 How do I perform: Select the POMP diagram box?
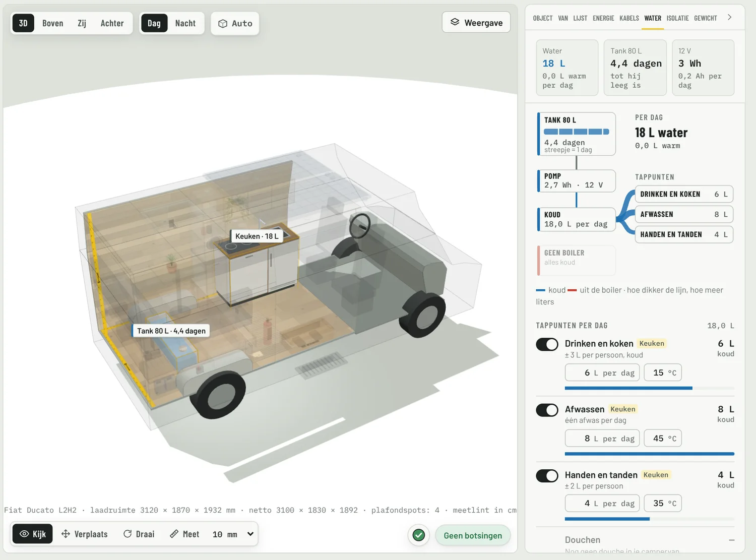click(x=577, y=180)
